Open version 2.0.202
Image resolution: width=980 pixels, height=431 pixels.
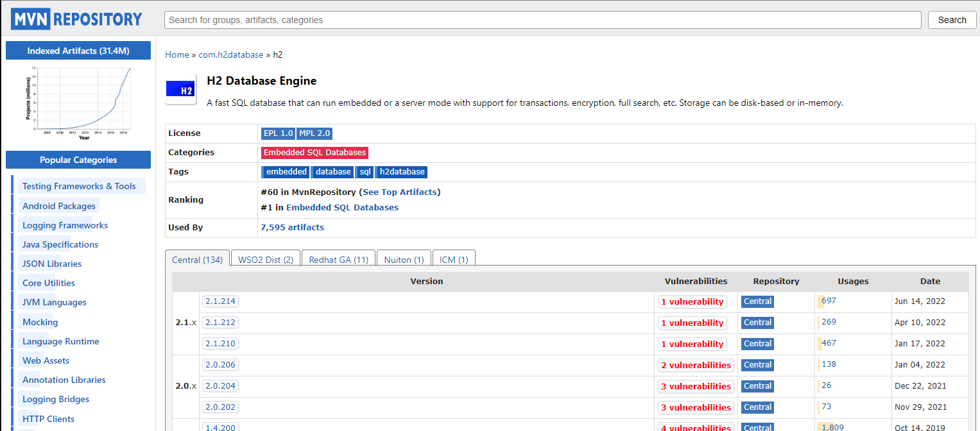coord(220,407)
